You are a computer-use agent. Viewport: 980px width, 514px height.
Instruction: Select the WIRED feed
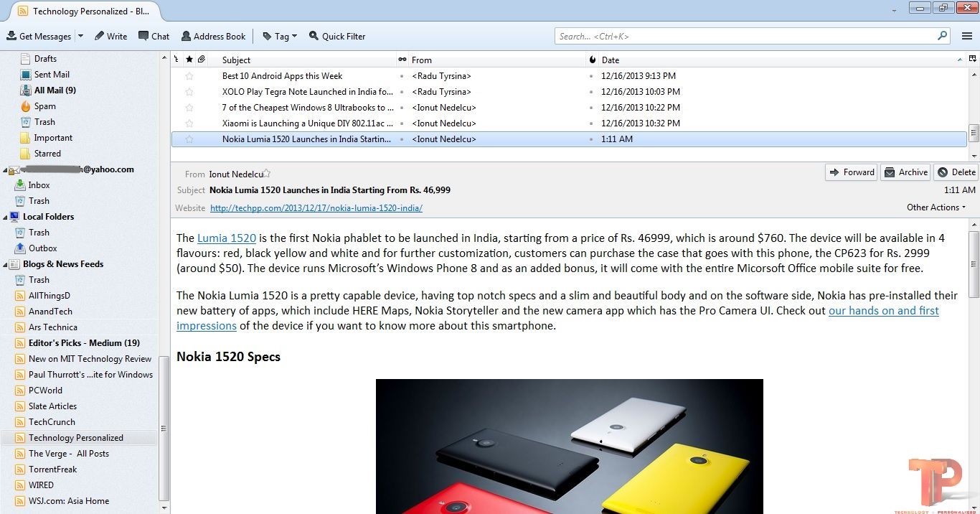(x=41, y=485)
